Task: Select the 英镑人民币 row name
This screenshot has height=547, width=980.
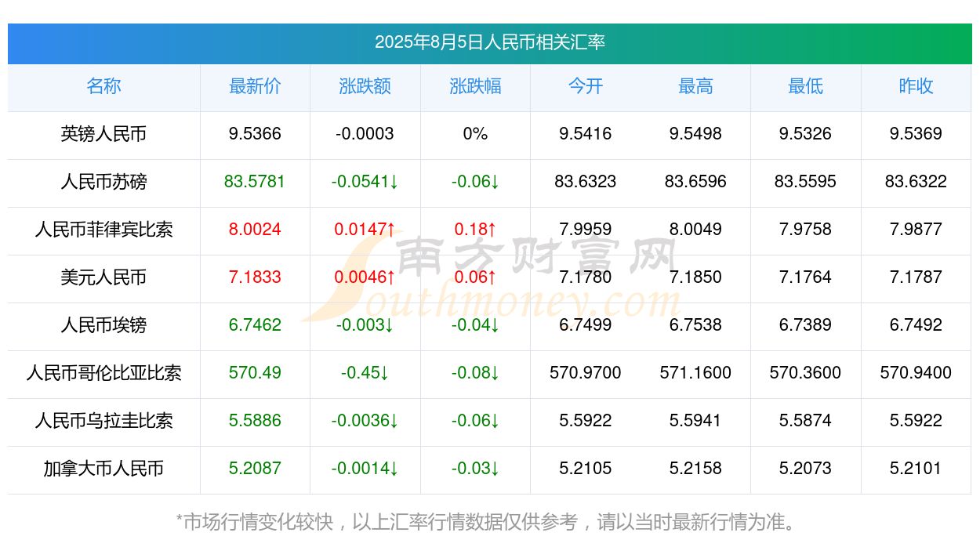Action: tap(103, 134)
